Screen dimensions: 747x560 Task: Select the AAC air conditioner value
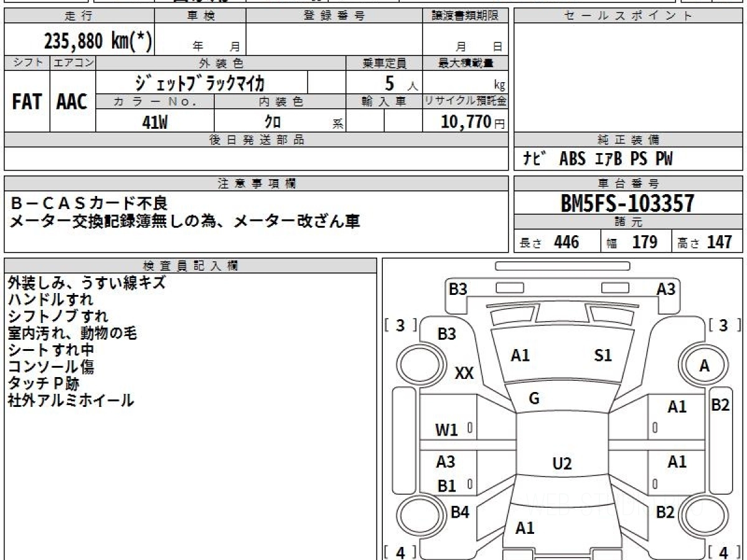(x=72, y=103)
